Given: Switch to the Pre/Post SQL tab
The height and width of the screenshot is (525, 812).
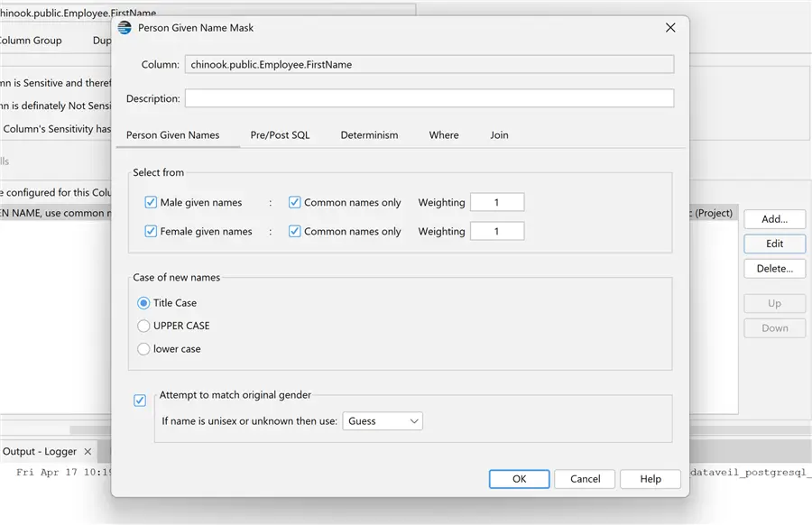Looking at the screenshot, I should (x=281, y=135).
